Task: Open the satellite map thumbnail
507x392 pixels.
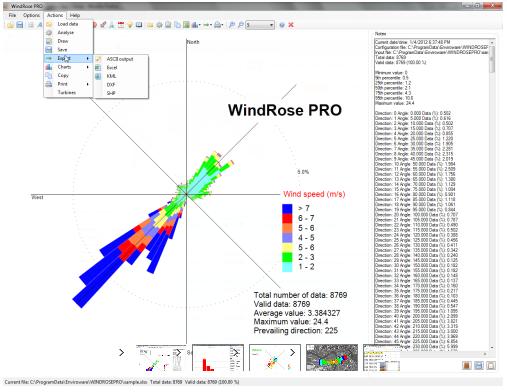Action: click(x=332, y=358)
